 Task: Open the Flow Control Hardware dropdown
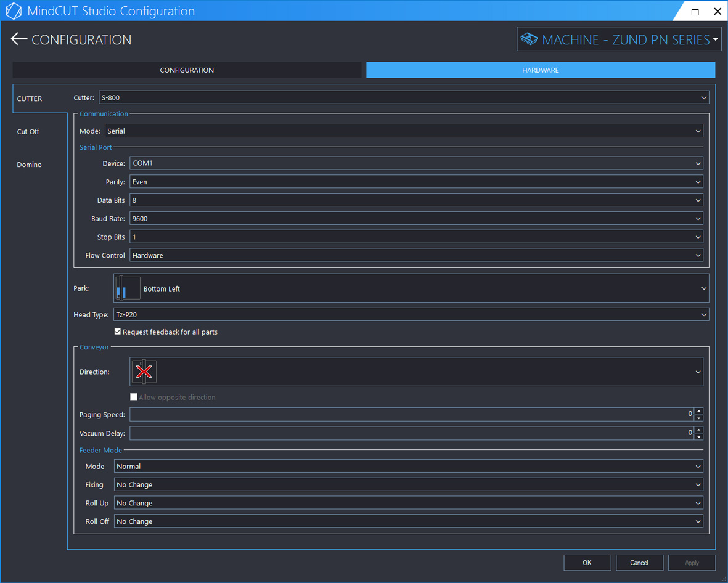click(416, 255)
